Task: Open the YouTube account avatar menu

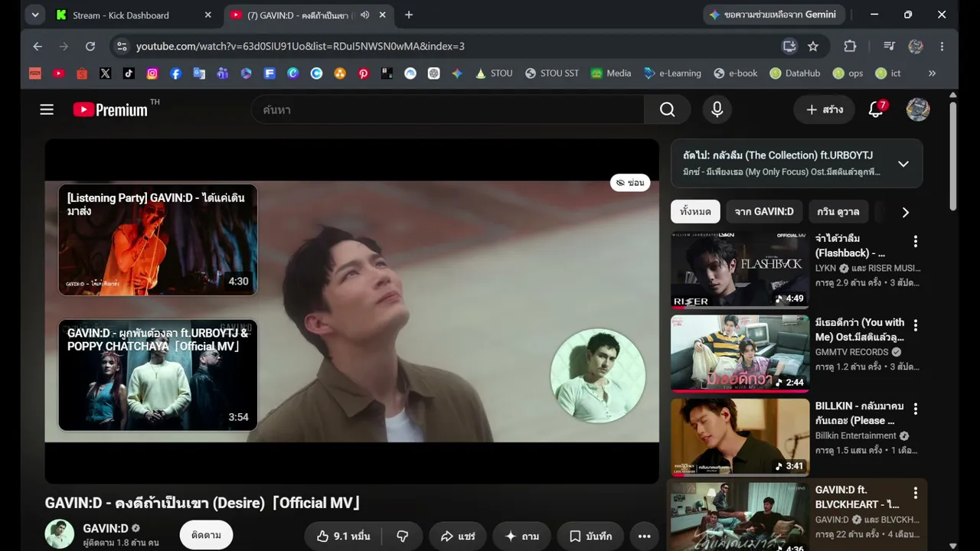Action: point(918,109)
